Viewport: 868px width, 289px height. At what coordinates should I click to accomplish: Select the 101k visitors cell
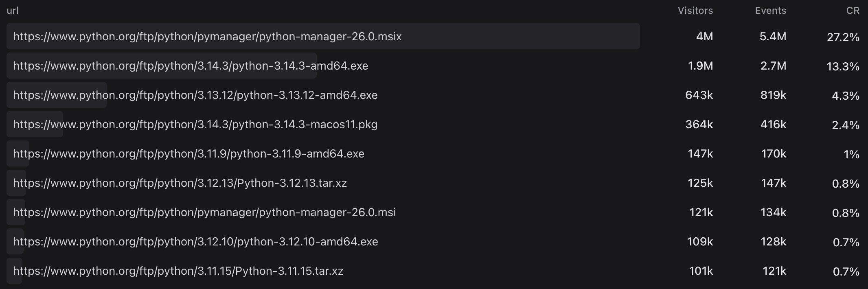coord(701,271)
